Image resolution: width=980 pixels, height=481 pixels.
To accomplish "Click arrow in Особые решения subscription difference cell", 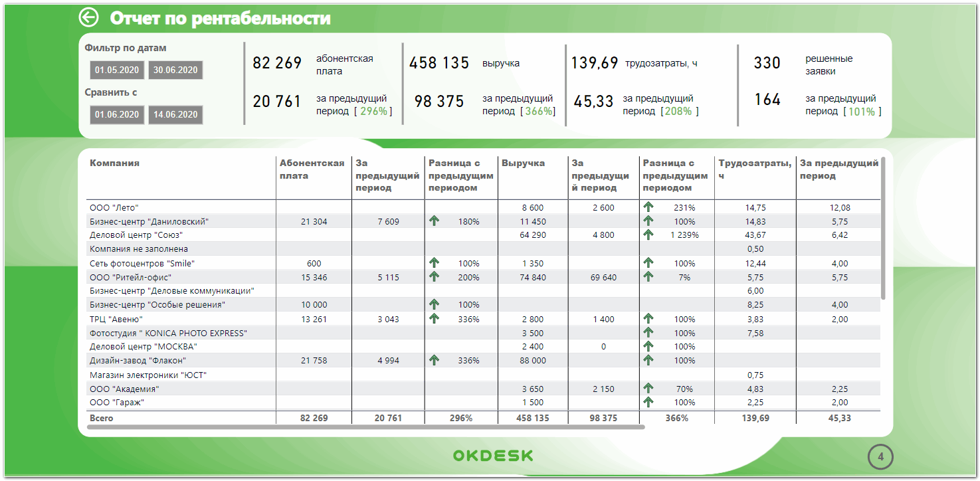I will [435, 304].
